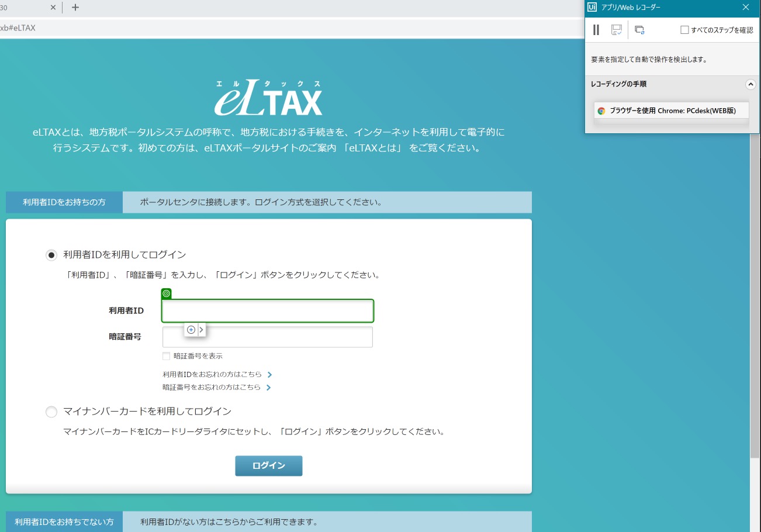Enable the 暗証番号を表示 checkbox
The image size is (761, 532).
(x=167, y=356)
